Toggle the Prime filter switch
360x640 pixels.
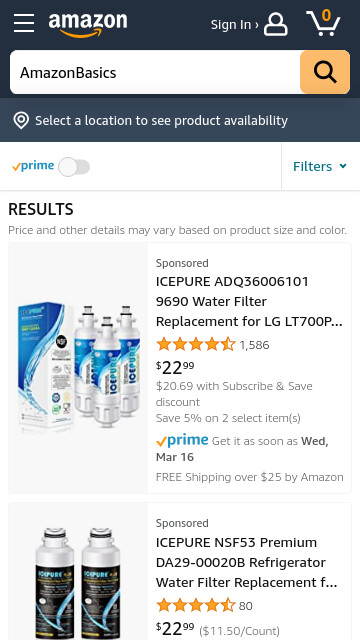click(74, 167)
